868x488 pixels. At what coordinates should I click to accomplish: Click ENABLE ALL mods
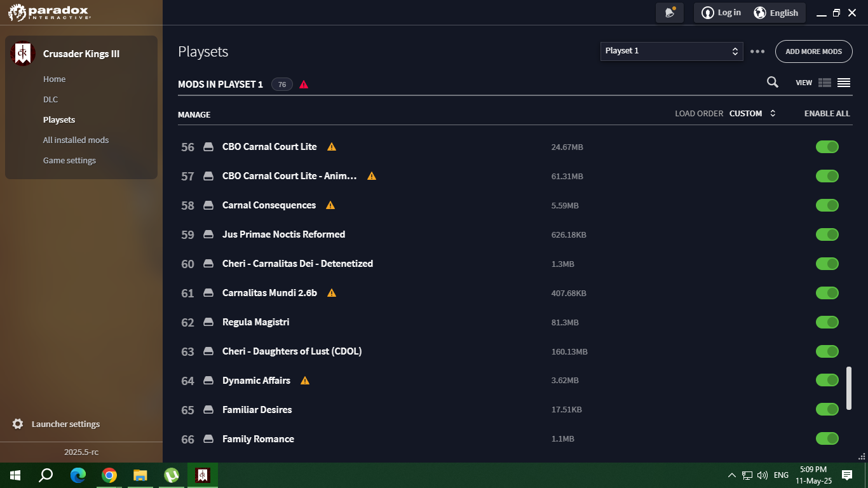click(x=827, y=113)
